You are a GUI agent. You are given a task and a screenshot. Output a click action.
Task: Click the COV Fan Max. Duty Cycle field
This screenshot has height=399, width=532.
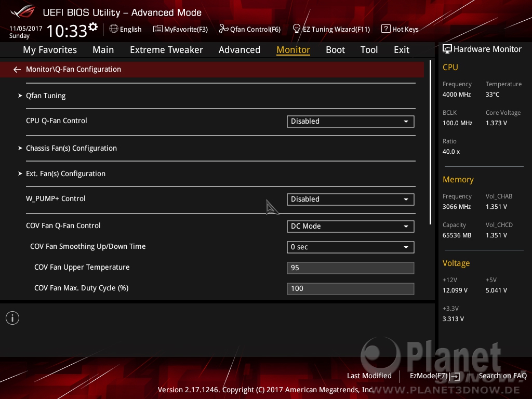[x=351, y=288]
